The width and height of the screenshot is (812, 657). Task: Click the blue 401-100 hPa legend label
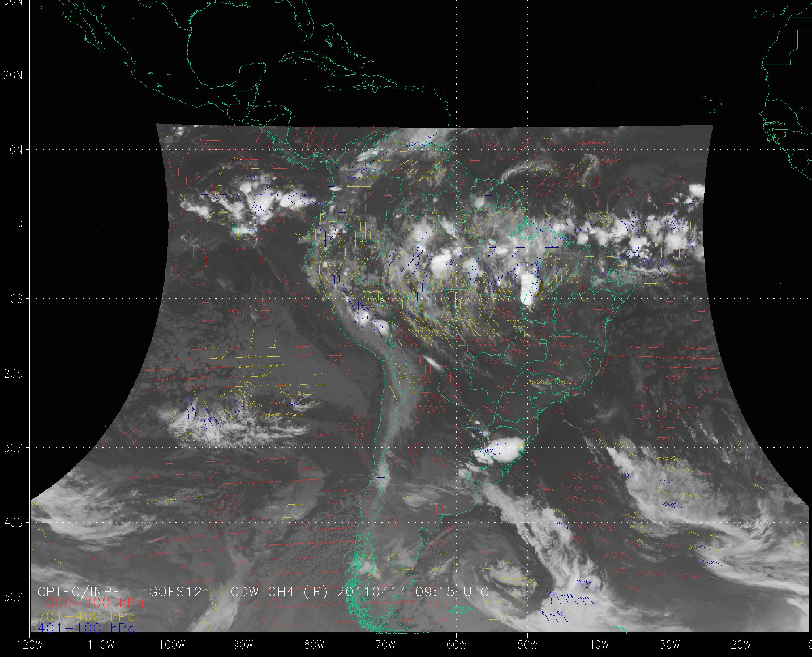[87, 628]
